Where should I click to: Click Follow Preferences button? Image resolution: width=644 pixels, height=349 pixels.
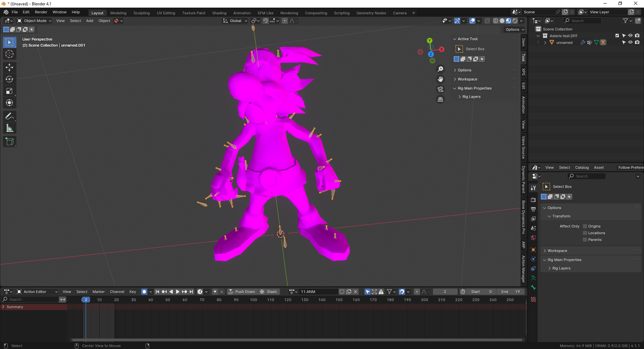(631, 167)
